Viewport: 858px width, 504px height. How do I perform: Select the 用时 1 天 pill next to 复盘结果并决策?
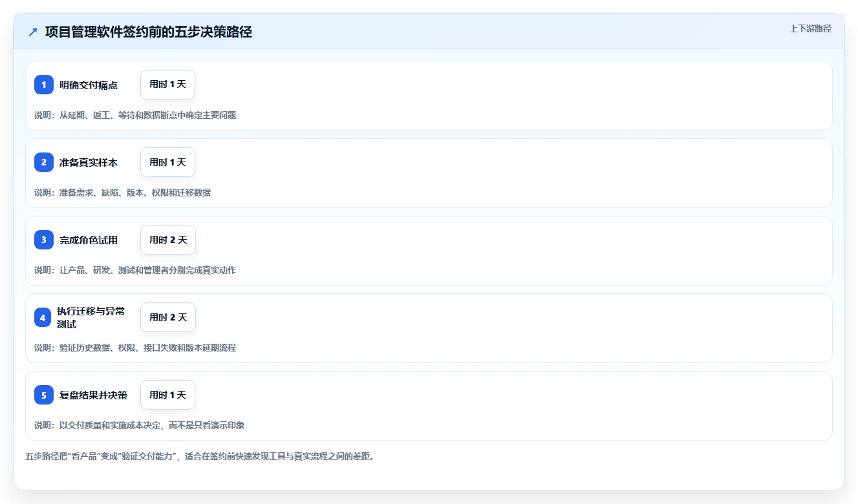click(x=167, y=395)
